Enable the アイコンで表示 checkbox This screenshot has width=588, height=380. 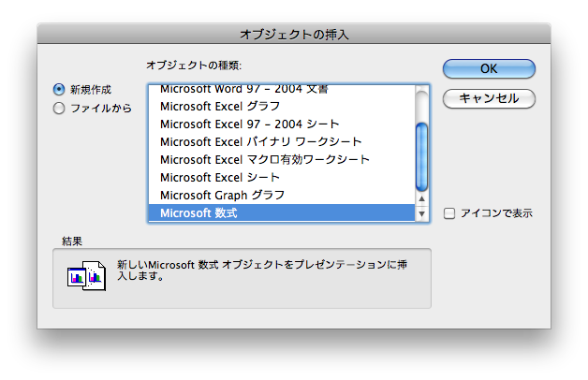coord(449,213)
